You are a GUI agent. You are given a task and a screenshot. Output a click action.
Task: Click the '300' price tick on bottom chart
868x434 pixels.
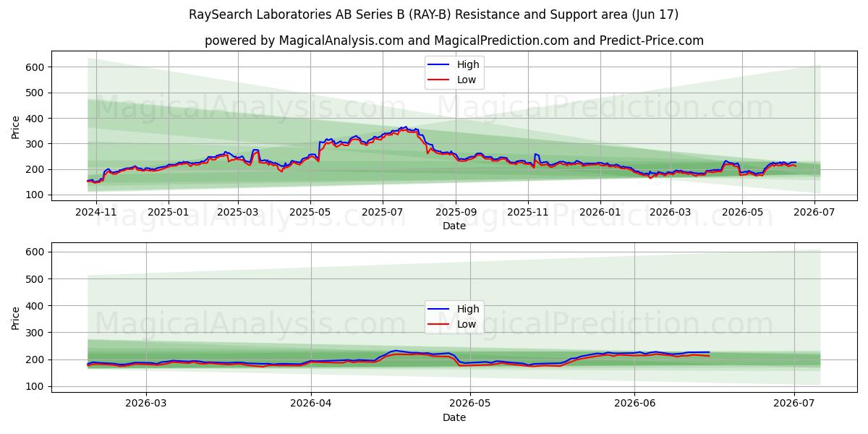click(x=36, y=333)
